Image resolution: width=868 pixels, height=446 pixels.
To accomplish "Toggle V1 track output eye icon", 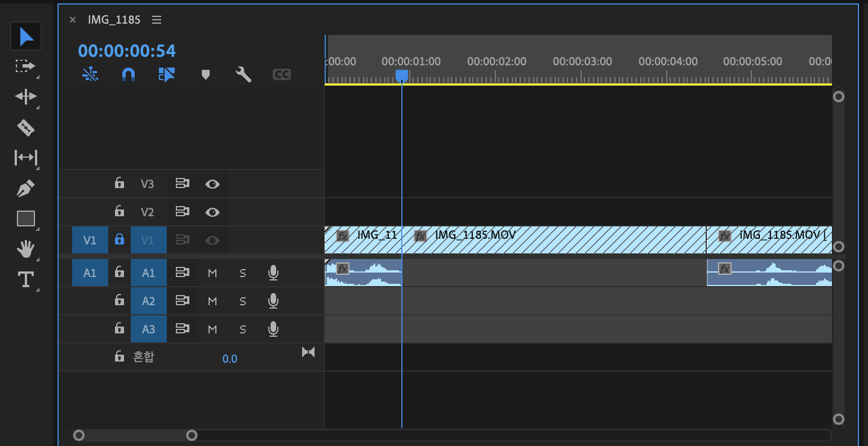I will (212, 240).
